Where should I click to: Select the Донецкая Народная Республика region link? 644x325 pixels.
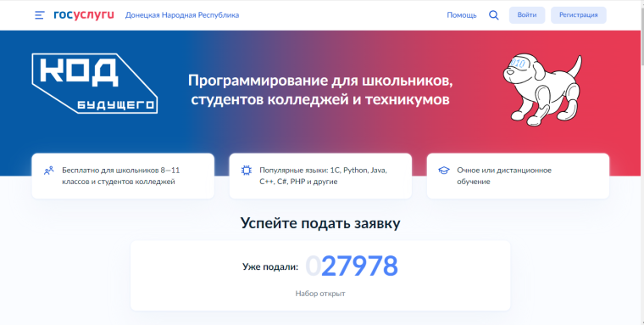(x=182, y=15)
